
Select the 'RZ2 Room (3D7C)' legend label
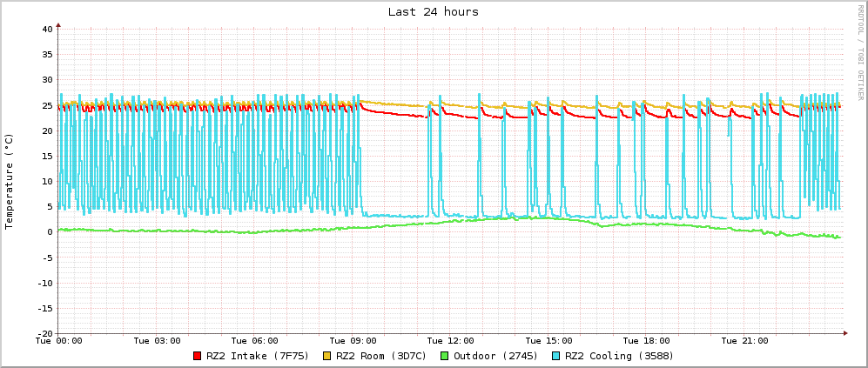[381, 356]
